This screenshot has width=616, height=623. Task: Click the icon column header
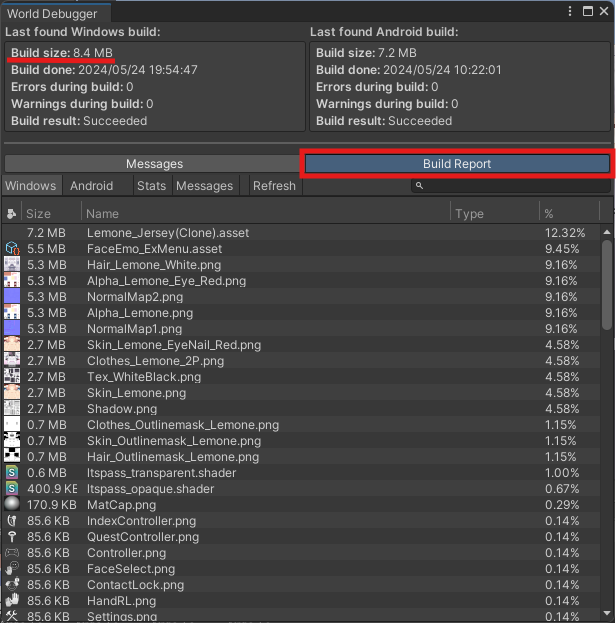coord(12,214)
